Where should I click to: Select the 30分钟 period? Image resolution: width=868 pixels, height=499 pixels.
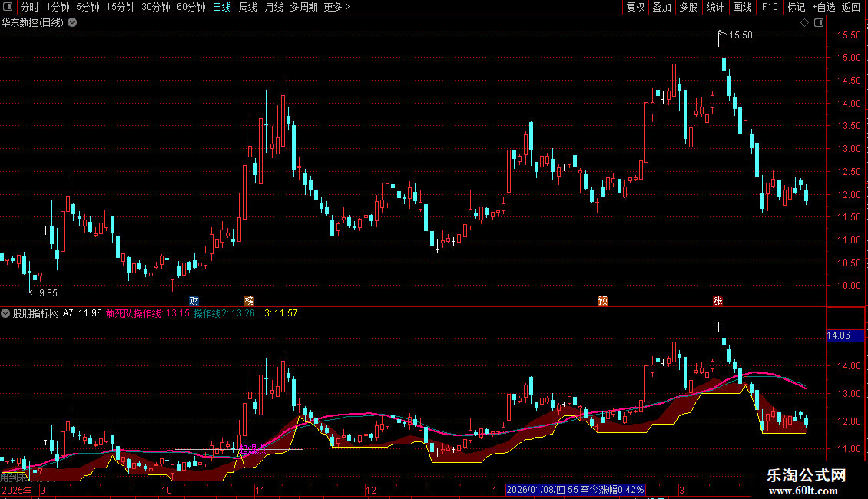pos(156,7)
